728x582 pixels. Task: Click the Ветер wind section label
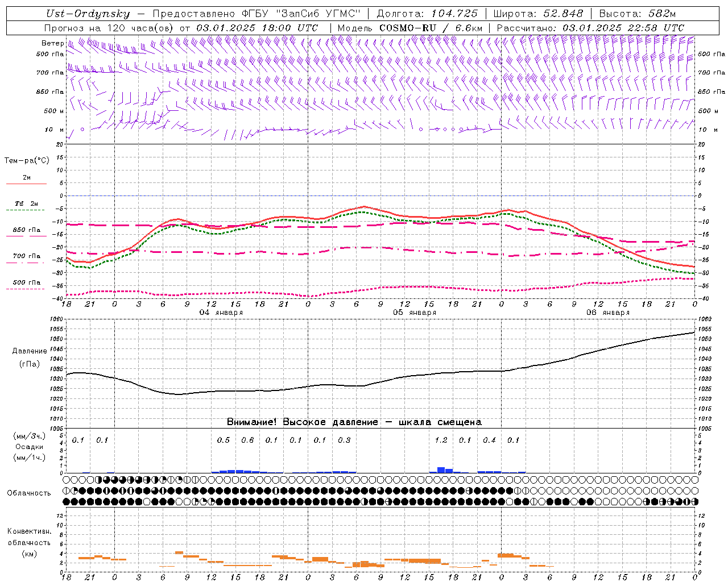coord(52,43)
